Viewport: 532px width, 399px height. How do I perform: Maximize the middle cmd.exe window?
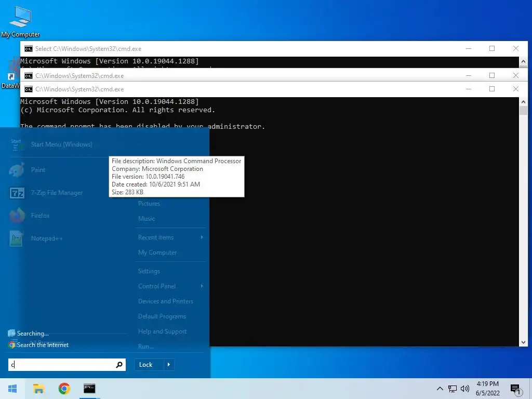click(492, 75)
